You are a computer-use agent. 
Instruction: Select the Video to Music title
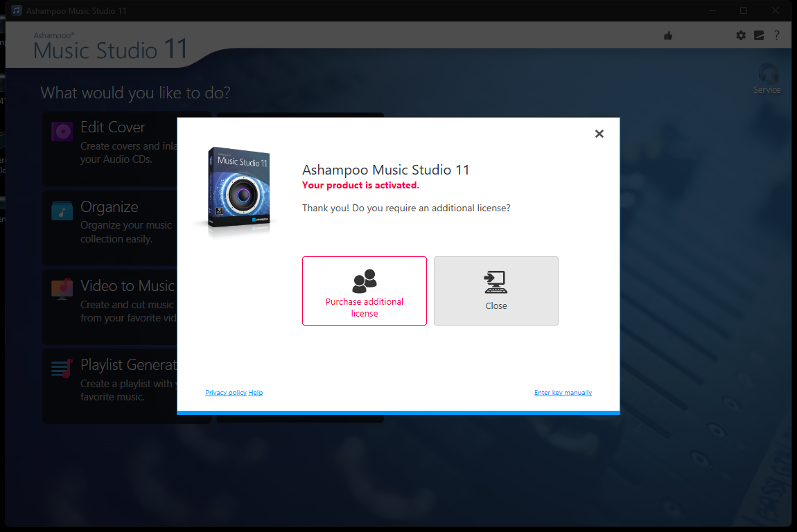(128, 285)
